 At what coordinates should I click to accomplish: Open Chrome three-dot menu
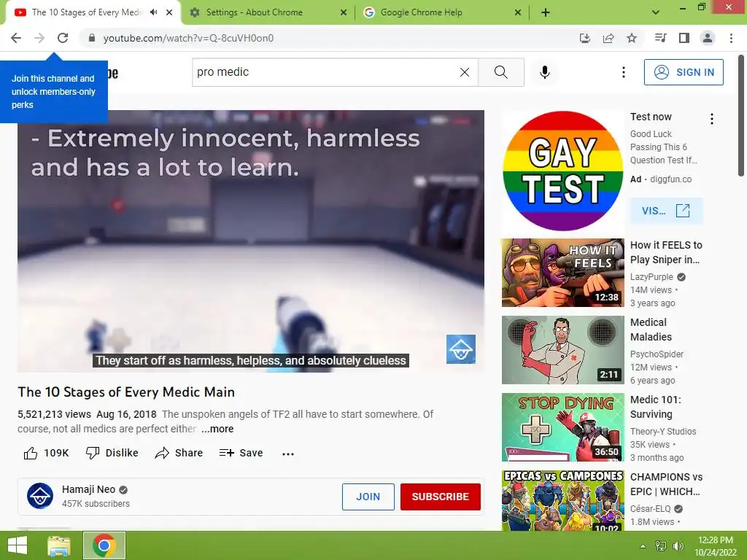point(731,38)
